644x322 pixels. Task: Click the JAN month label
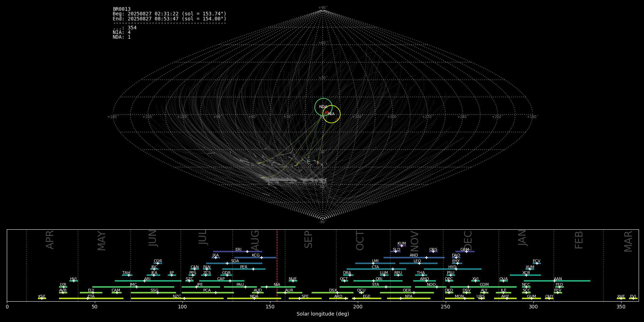click(522, 238)
